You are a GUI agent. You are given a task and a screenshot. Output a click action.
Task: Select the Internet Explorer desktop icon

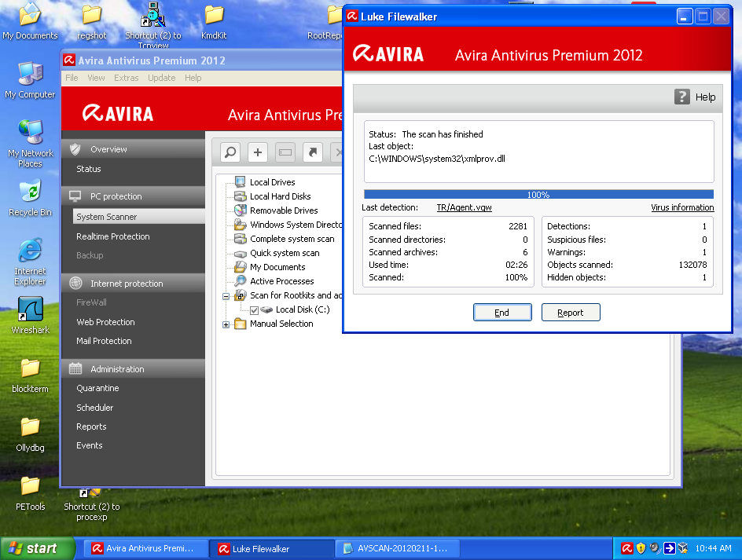[x=30, y=262]
